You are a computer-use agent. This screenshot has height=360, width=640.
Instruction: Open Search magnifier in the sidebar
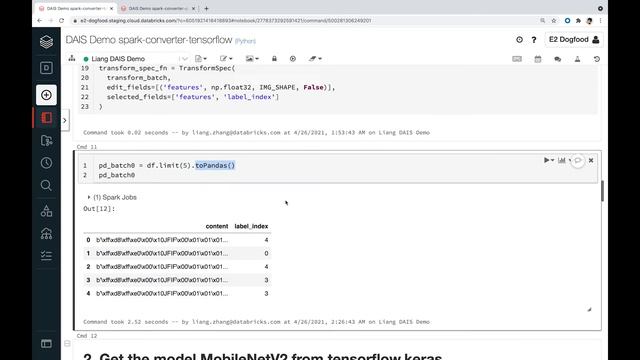[x=46, y=185]
